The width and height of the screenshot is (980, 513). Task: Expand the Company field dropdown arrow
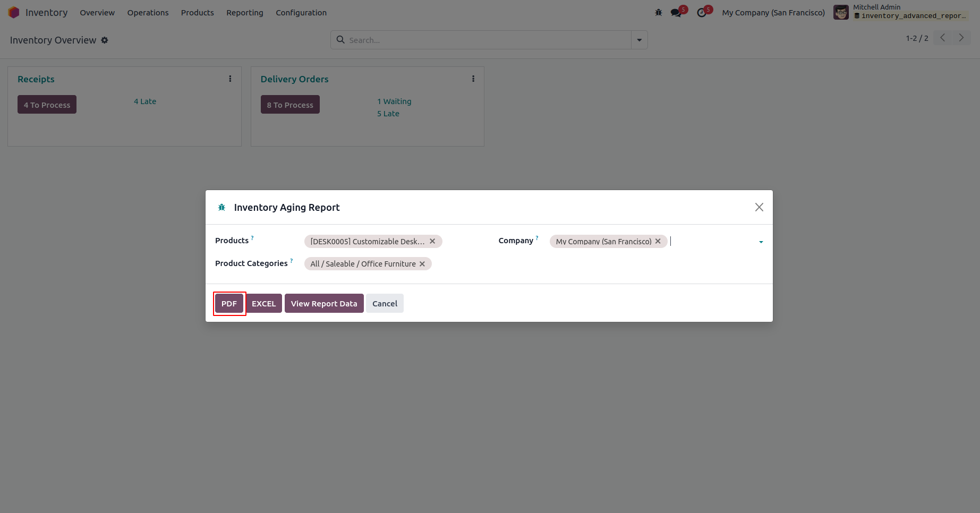point(761,242)
